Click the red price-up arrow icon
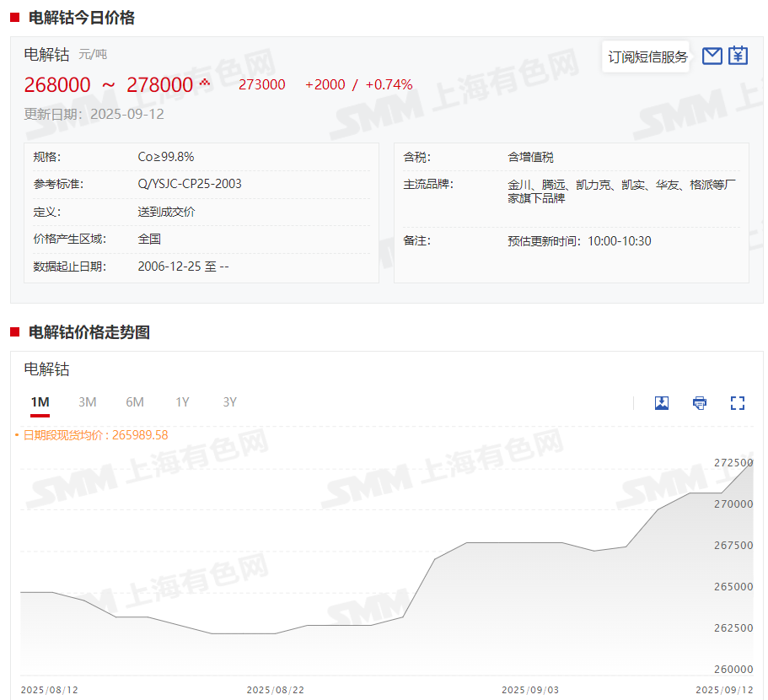768x700 pixels. (x=204, y=83)
